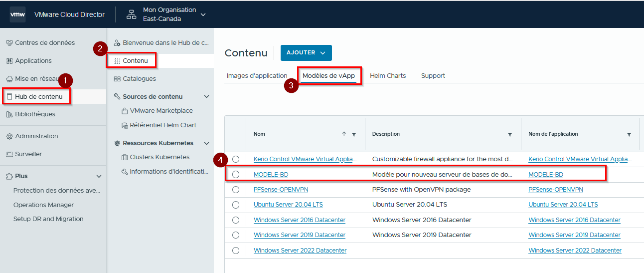Click the VMware vmw logo icon
This screenshot has width=644, height=273.
18,14
